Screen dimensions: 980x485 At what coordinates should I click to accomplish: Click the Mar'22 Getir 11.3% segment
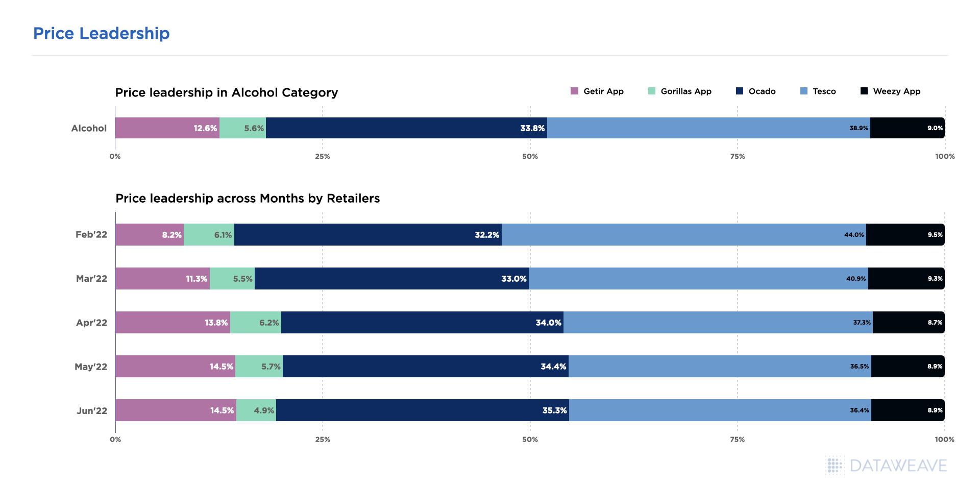(x=163, y=279)
